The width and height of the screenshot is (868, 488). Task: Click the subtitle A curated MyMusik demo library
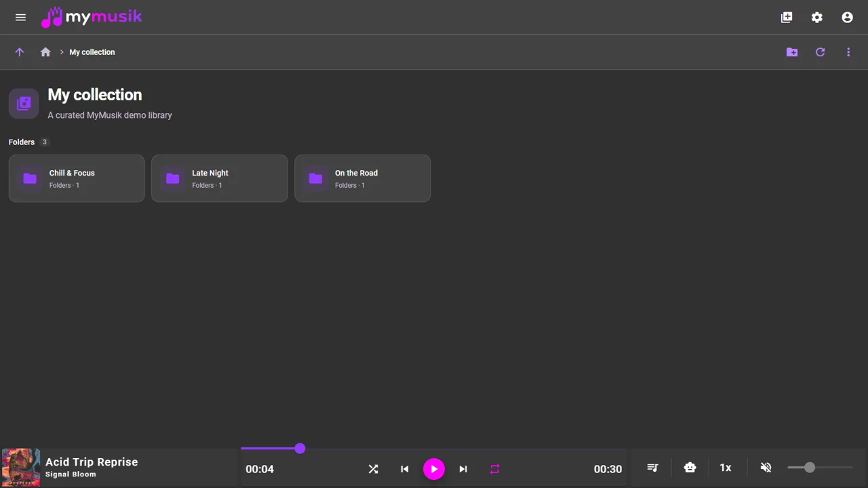point(110,115)
